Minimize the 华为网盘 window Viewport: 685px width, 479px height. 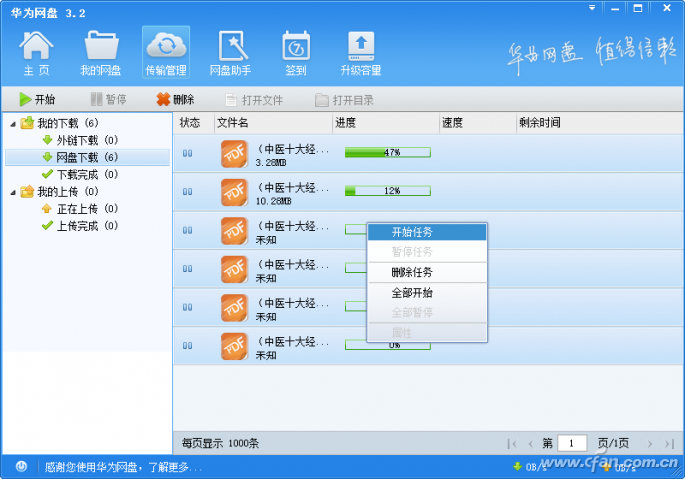point(615,8)
